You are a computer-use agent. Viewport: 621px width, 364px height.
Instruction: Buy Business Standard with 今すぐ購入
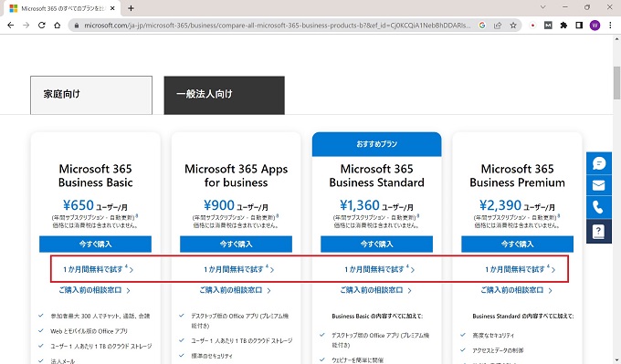point(376,244)
